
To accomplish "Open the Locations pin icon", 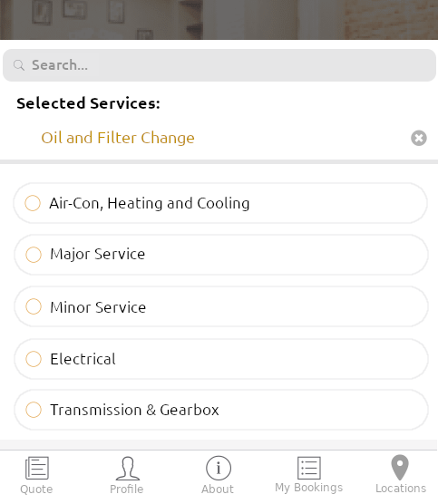I will pos(400,468).
